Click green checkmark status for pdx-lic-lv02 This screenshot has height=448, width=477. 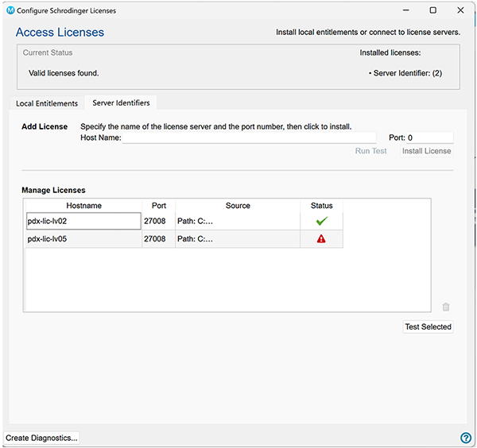(321, 221)
